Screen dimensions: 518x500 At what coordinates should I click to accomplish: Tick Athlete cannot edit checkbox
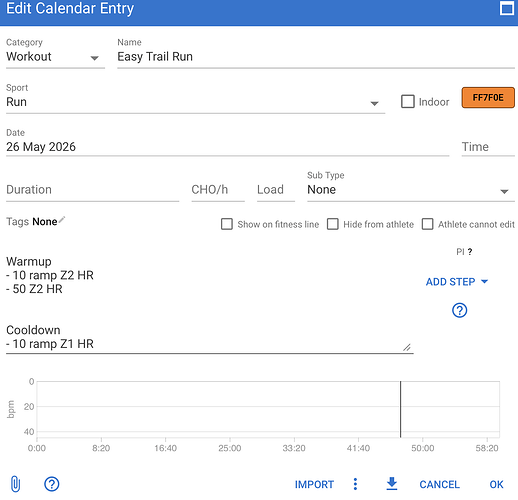[428, 224]
